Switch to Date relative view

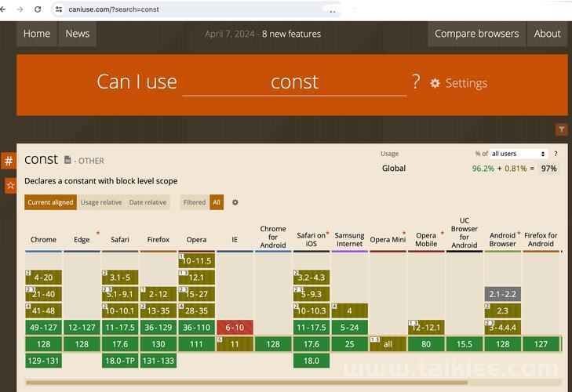(x=148, y=202)
